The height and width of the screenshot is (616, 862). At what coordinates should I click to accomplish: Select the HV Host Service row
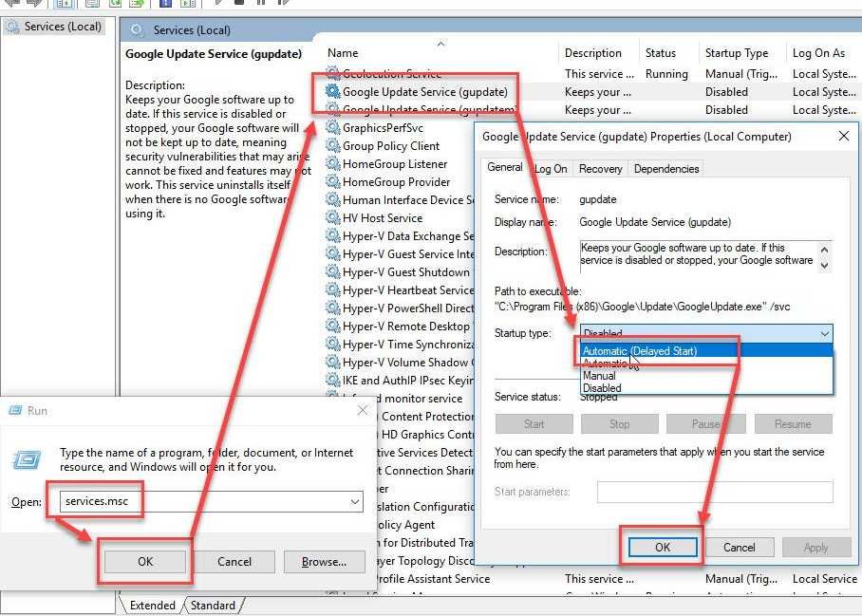383,217
